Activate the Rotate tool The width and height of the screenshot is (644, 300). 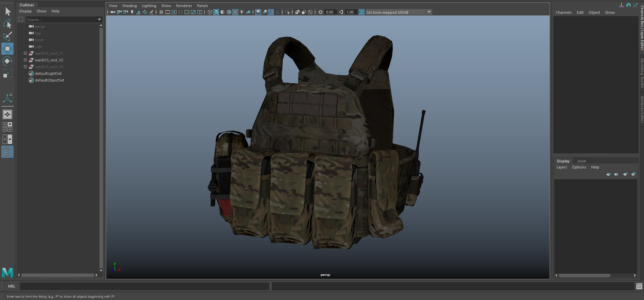tap(7, 61)
